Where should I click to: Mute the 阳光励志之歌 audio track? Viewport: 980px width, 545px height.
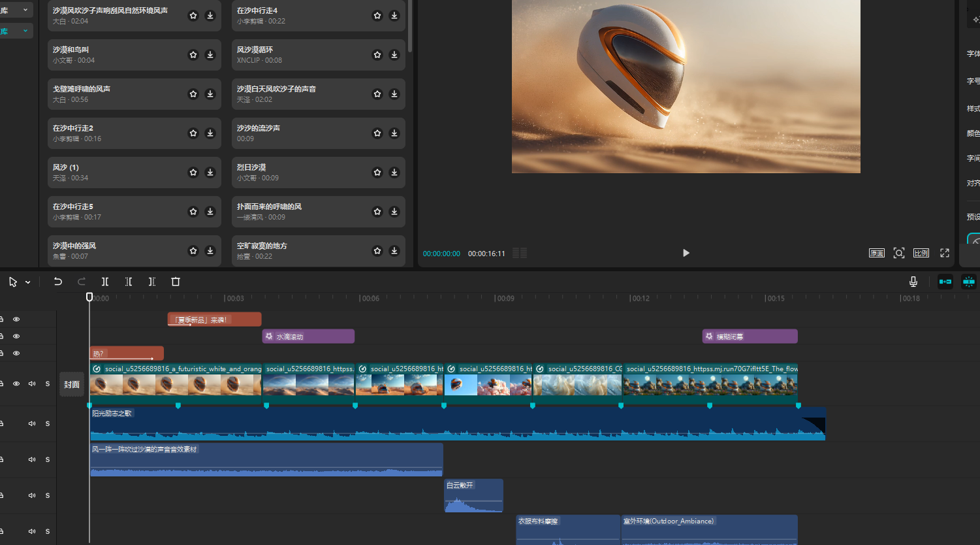click(x=32, y=423)
